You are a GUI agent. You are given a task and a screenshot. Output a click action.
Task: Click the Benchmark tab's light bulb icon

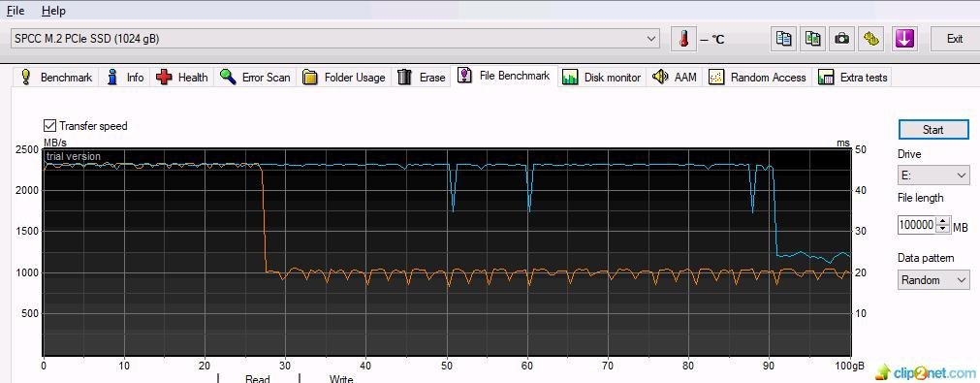(x=26, y=77)
